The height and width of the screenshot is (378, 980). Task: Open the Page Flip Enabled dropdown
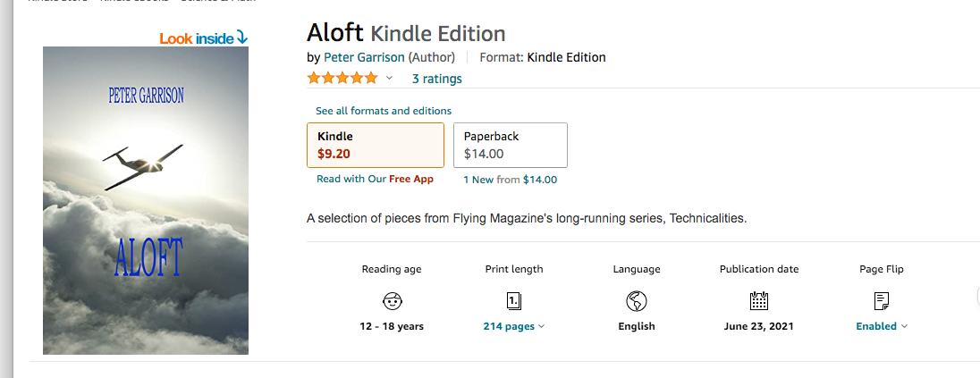(882, 326)
